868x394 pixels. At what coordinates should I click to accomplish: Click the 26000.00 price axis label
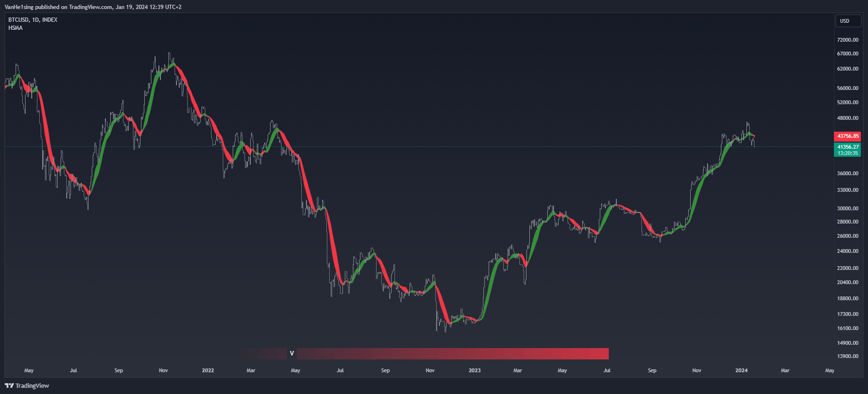click(x=848, y=236)
